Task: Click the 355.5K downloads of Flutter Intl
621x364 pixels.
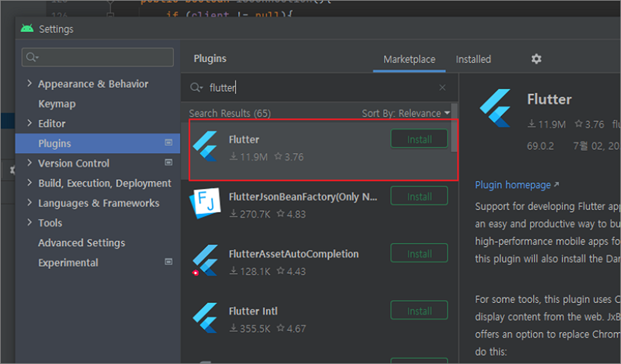Action: point(250,329)
